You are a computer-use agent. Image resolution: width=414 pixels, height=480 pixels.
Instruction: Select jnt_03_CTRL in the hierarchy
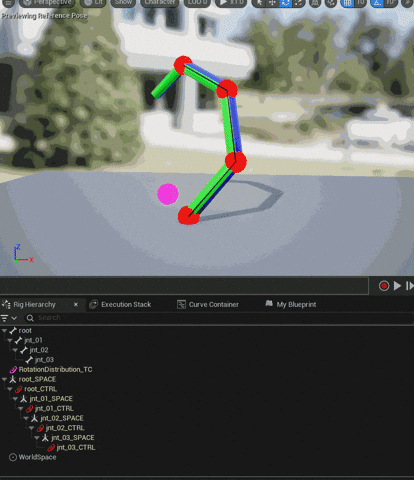[76, 447]
